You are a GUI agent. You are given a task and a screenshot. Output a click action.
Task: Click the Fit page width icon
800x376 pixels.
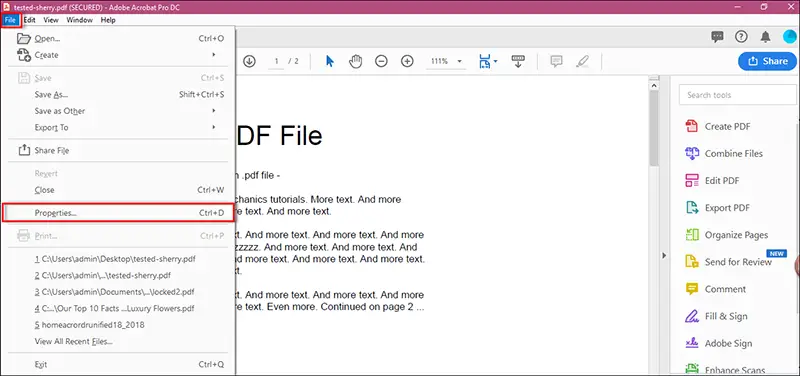point(484,61)
